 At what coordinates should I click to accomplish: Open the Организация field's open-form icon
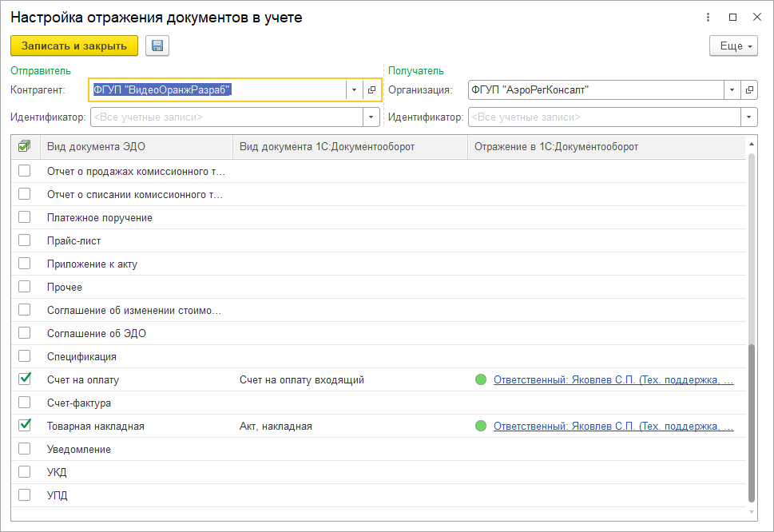point(749,90)
